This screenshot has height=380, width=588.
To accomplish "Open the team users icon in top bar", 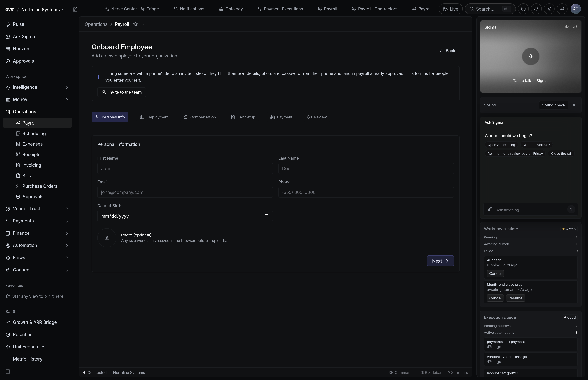I will coord(562,9).
